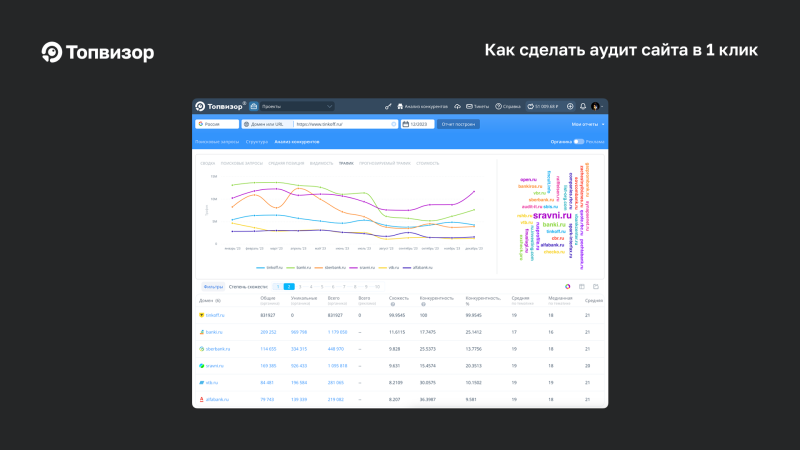Screen dimensions: 800x450
Task: Set similarity degree slider to 5
Action: (x=322, y=287)
